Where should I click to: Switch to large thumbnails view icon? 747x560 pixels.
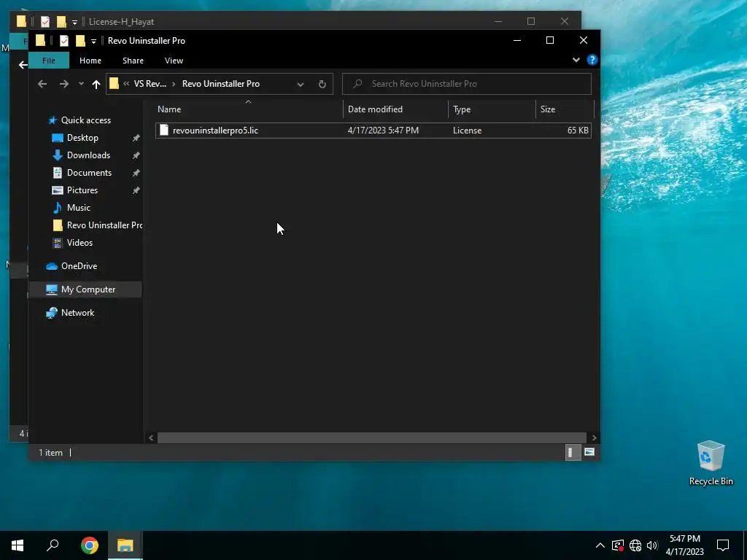tap(589, 452)
